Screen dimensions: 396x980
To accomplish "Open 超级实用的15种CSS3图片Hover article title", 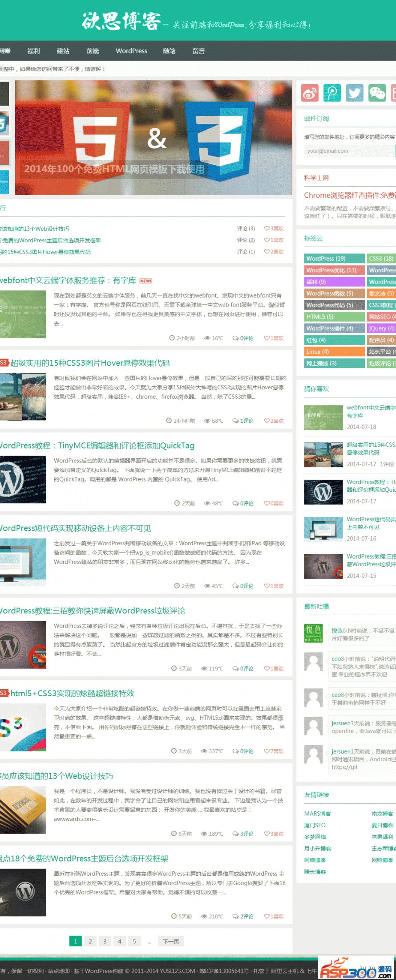I will 90,363.
